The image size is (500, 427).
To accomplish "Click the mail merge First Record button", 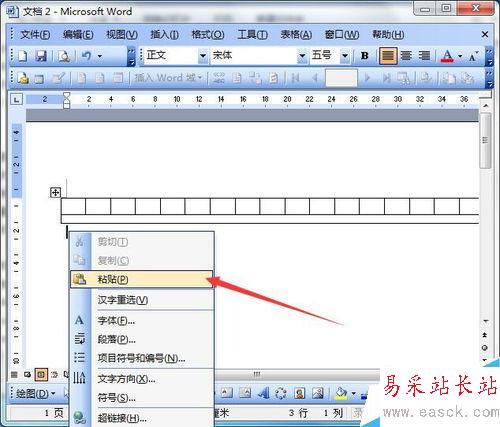I will coord(295,79).
